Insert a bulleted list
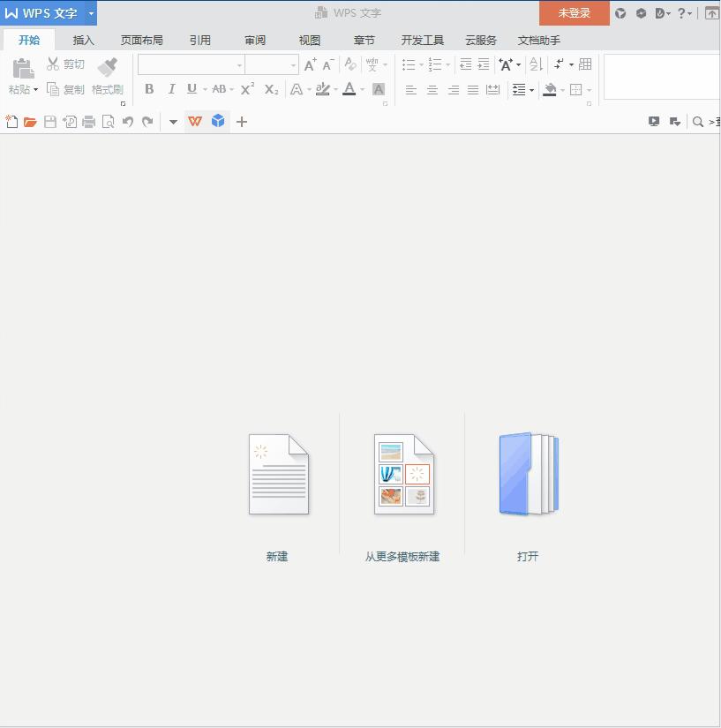 408,64
